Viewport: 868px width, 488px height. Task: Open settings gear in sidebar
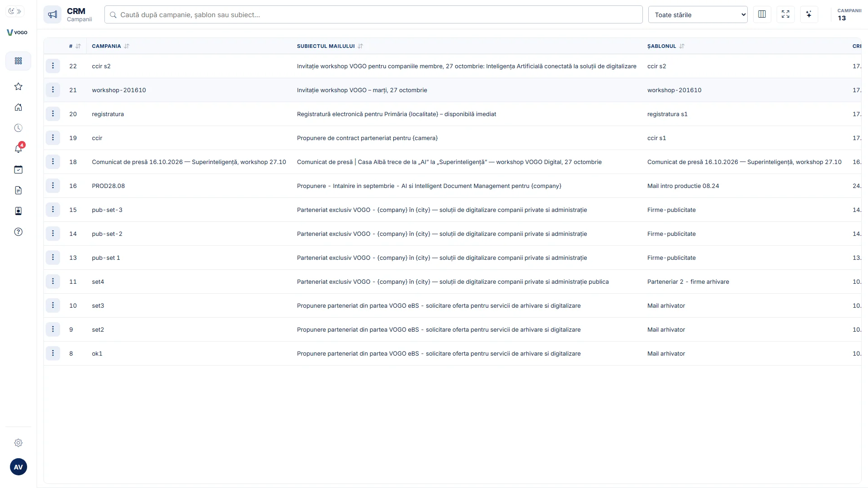tap(18, 443)
